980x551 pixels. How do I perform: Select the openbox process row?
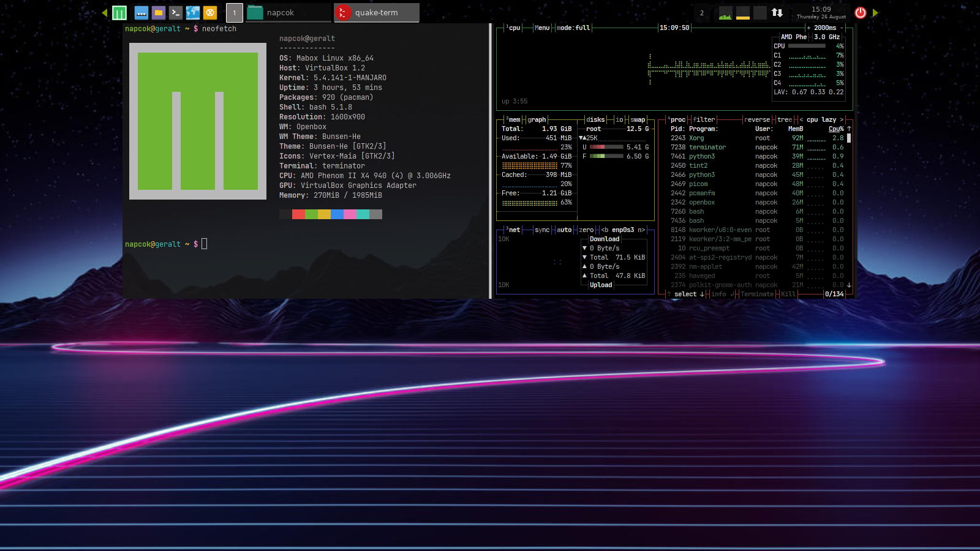pyautogui.click(x=757, y=202)
